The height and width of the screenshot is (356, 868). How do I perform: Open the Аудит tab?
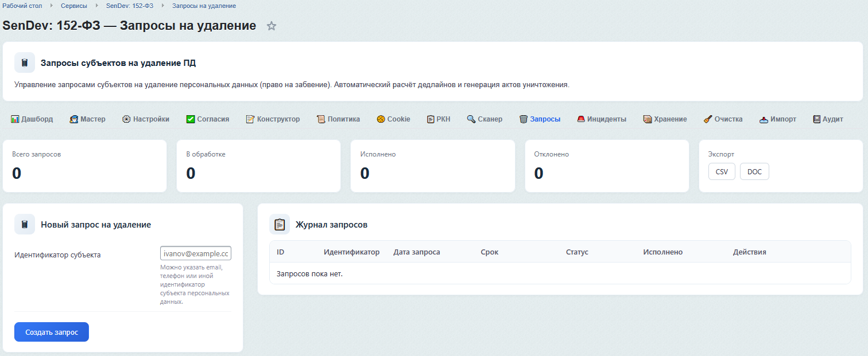pos(832,119)
